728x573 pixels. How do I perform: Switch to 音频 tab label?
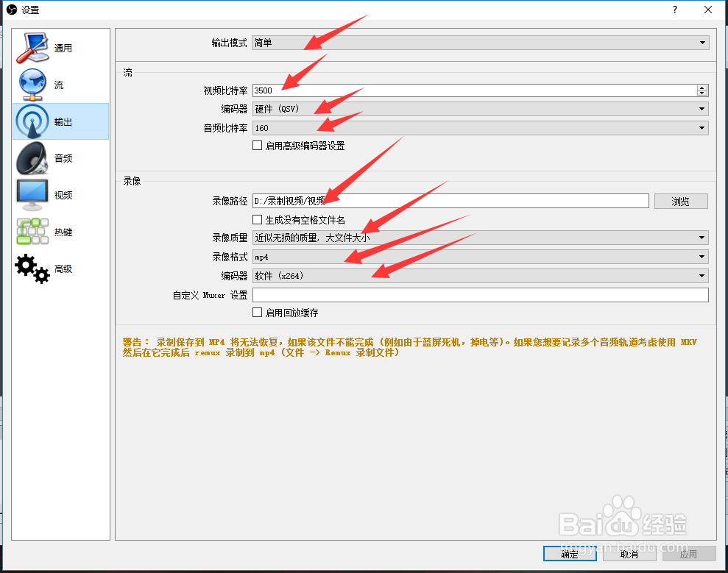click(63, 159)
